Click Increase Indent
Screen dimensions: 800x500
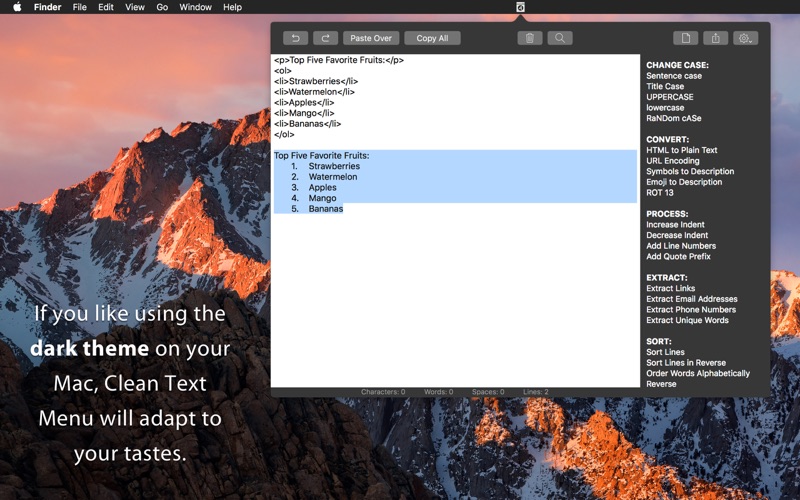[676, 224]
